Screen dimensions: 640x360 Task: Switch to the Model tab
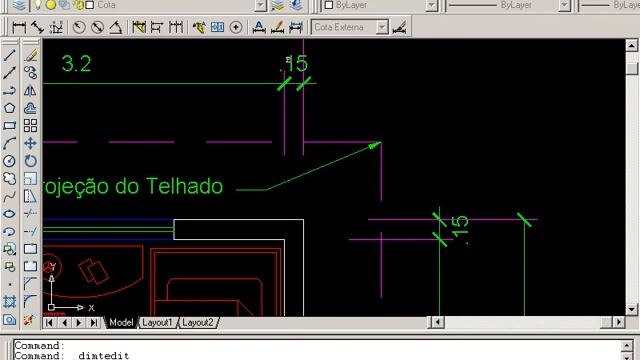coord(121,322)
